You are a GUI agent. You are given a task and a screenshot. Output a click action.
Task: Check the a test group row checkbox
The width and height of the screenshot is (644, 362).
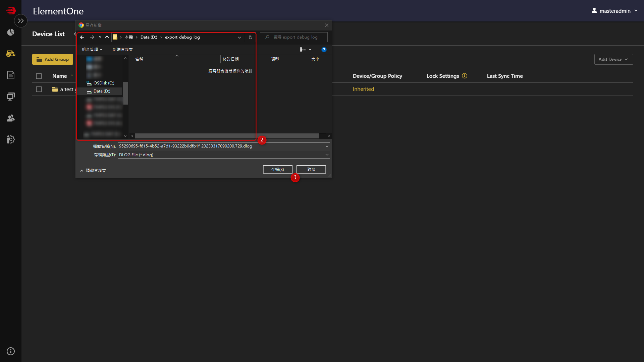(39, 89)
